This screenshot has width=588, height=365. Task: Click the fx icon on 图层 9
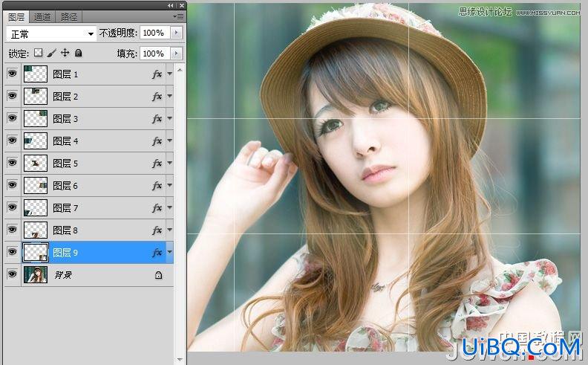coord(157,252)
